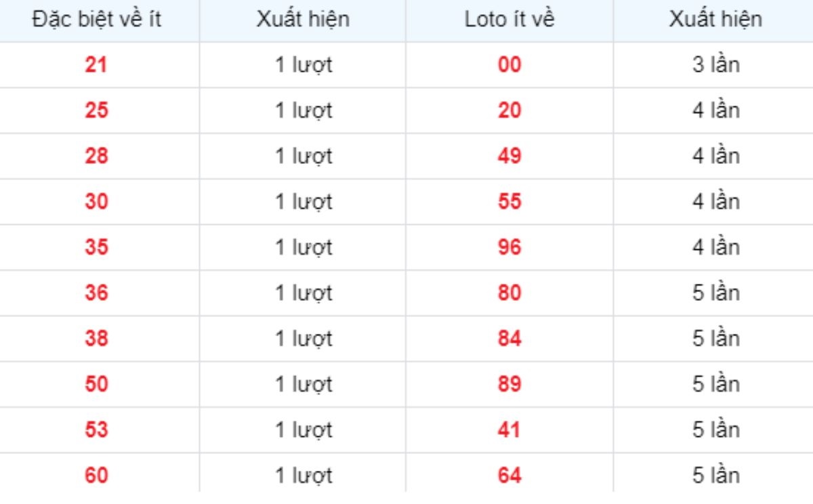Click red number 60

pos(96,476)
